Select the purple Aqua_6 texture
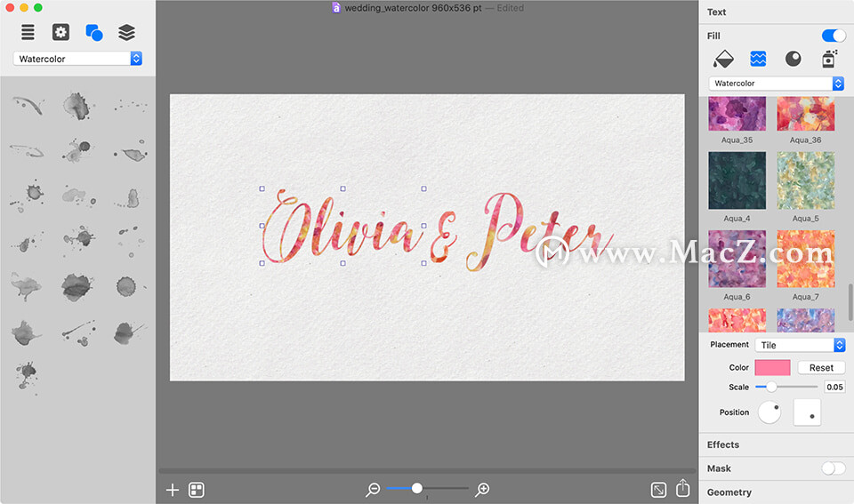 (737, 259)
